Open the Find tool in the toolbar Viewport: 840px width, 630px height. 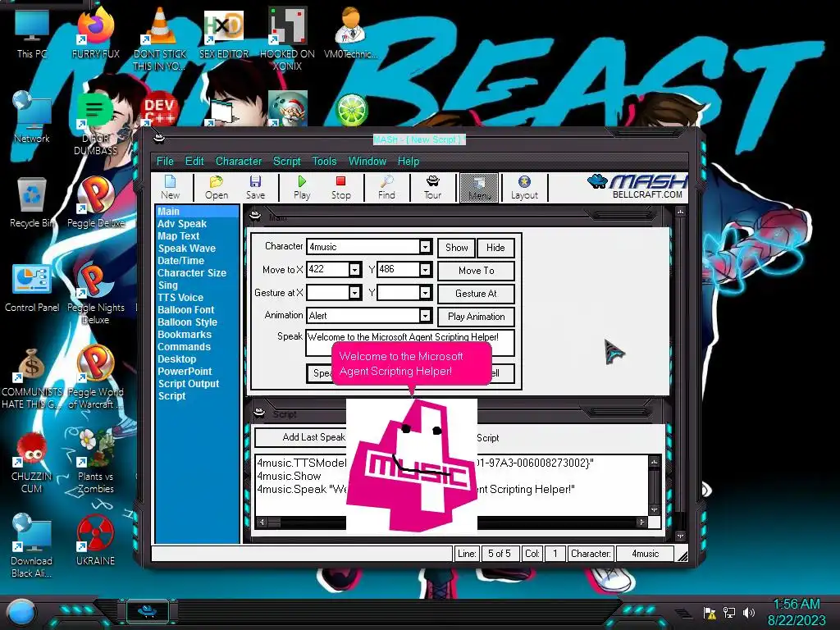point(386,188)
